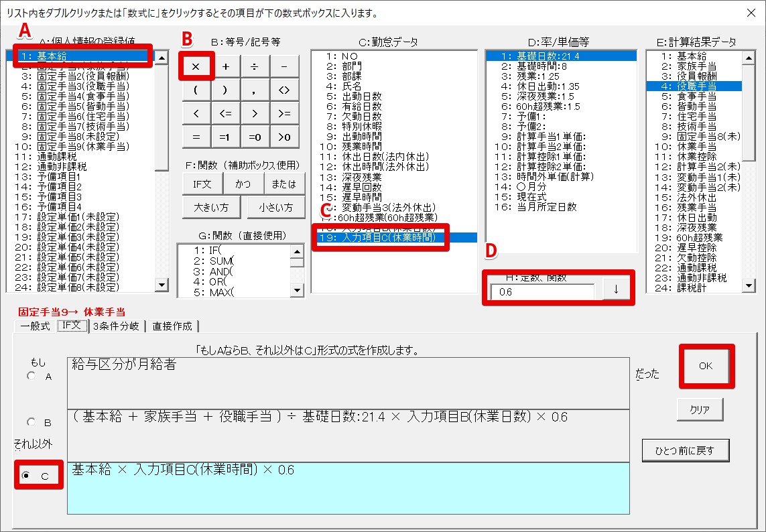Click the plus + operator button
Viewport: 766px width, 532px height.
[225, 66]
